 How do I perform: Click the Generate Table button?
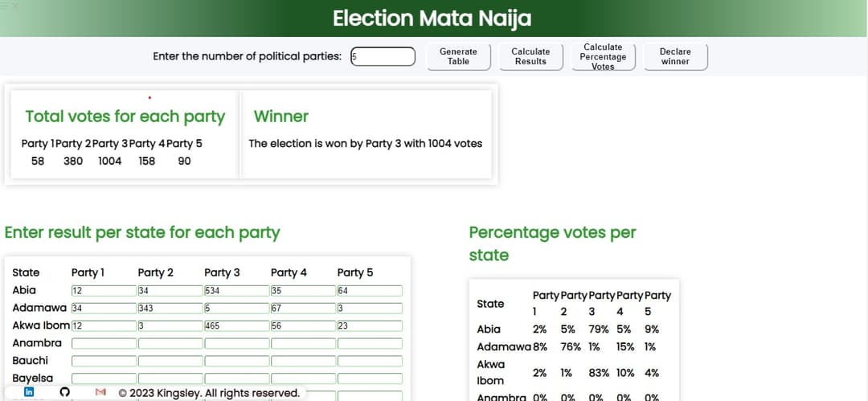[x=458, y=56]
